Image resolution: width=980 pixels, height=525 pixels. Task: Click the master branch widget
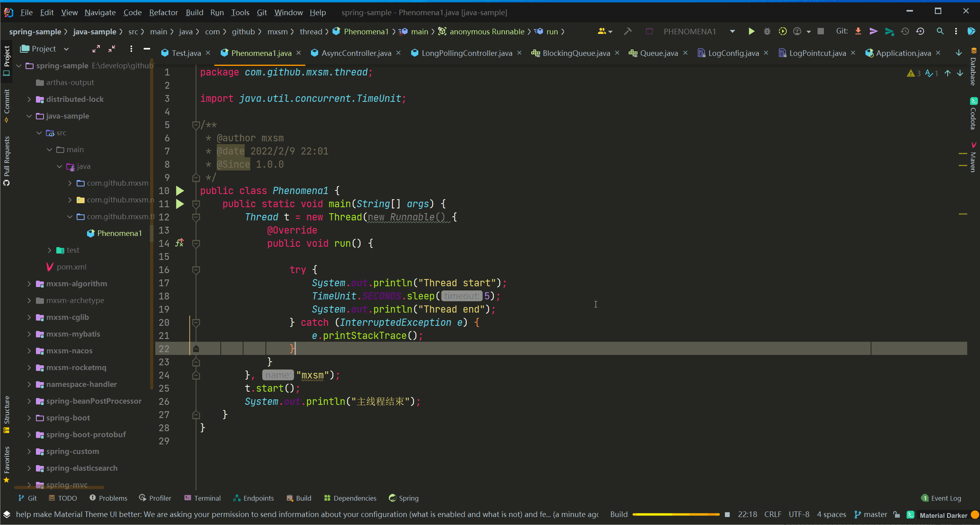point(871,515)
